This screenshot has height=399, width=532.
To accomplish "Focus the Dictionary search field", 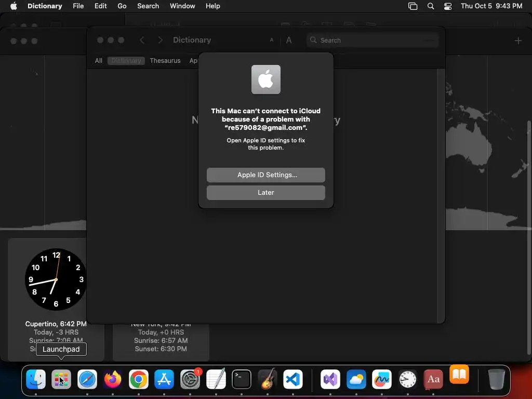I will coord(373,40).
